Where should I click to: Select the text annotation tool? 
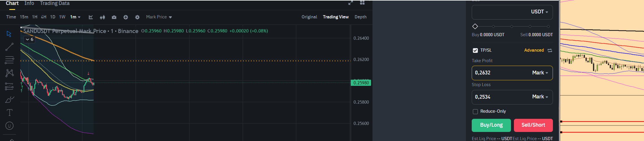[x=9, y=112]
